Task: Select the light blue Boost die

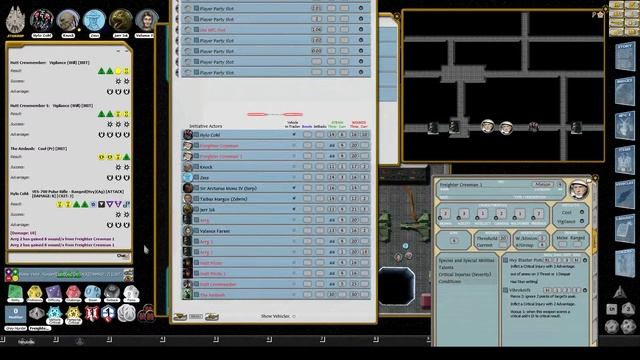Action: tap(92, 293)
